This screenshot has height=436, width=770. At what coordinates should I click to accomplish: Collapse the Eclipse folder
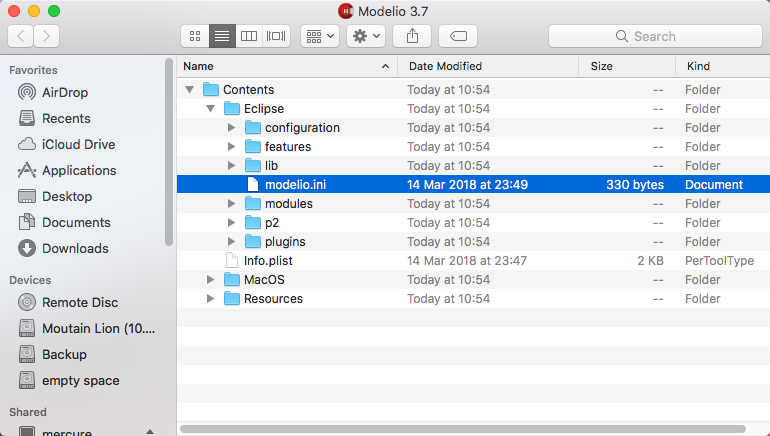pyautogui.click(x=211, y=109)
